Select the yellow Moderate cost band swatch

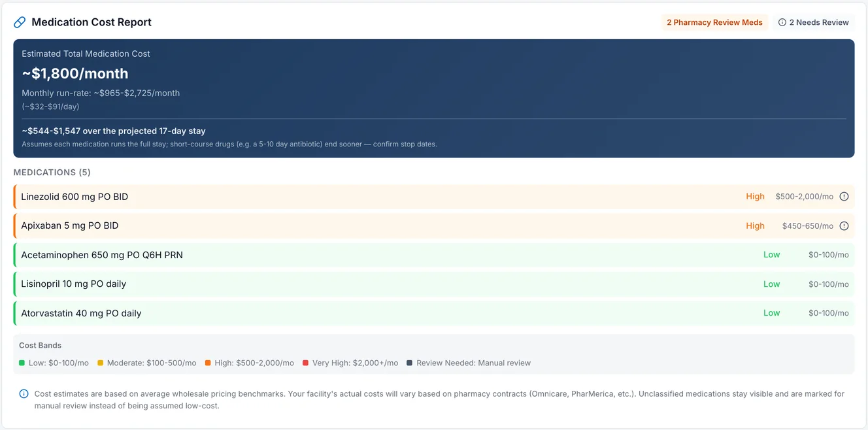tap(100, 363)
